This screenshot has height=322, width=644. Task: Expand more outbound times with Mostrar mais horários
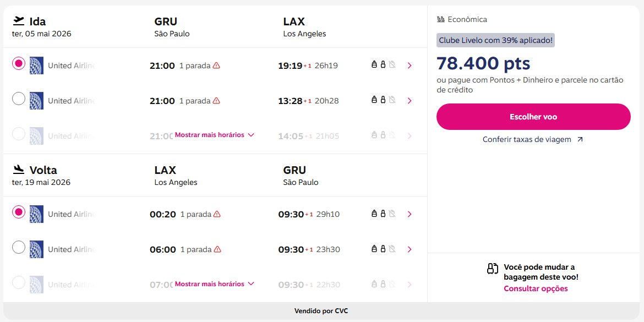click(x=214, y=135)
